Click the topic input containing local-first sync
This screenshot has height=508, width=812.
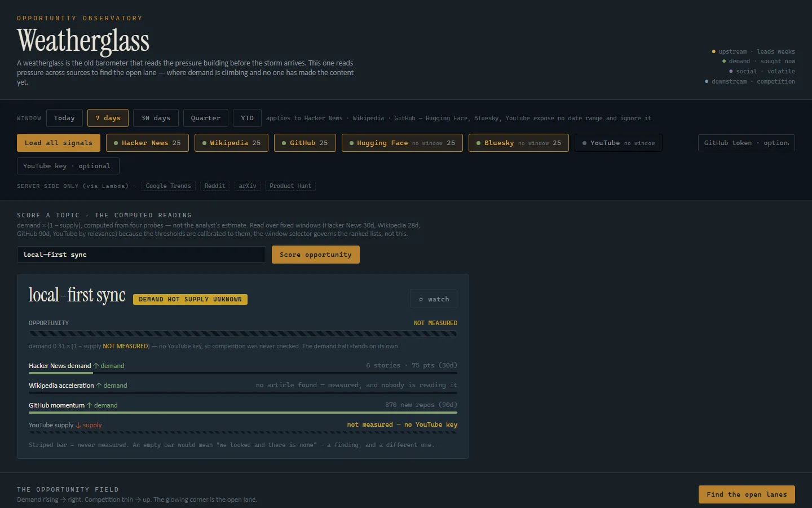(142, 255)
